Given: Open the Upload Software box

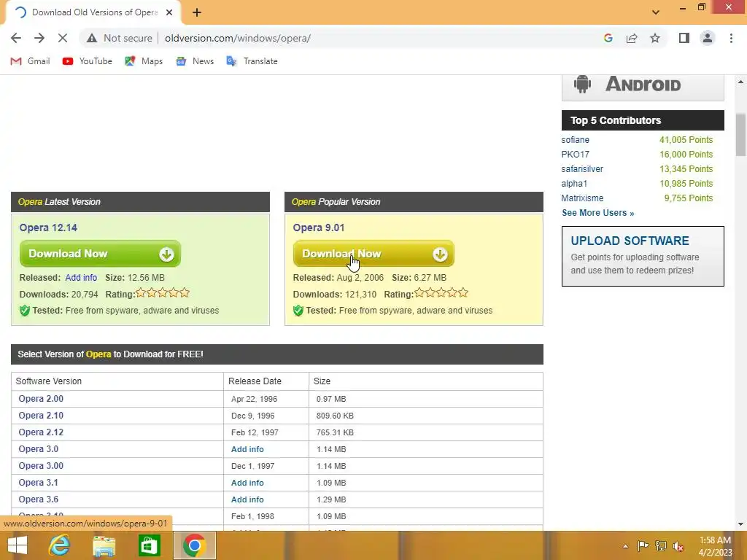Looking at the screenshot, I should point(643,256).
